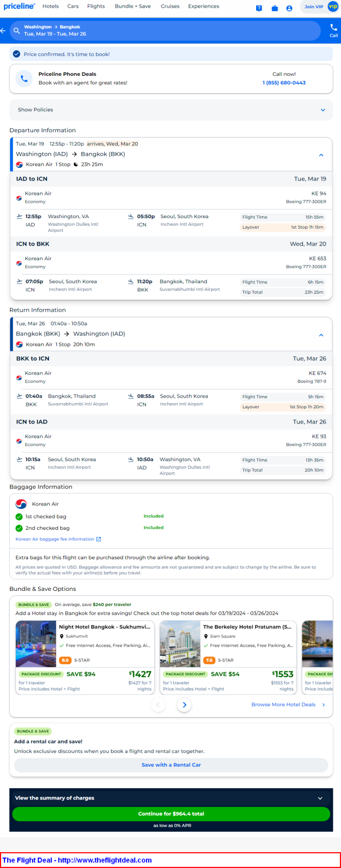Expand View the summary of charges

[x=171, y=798]
